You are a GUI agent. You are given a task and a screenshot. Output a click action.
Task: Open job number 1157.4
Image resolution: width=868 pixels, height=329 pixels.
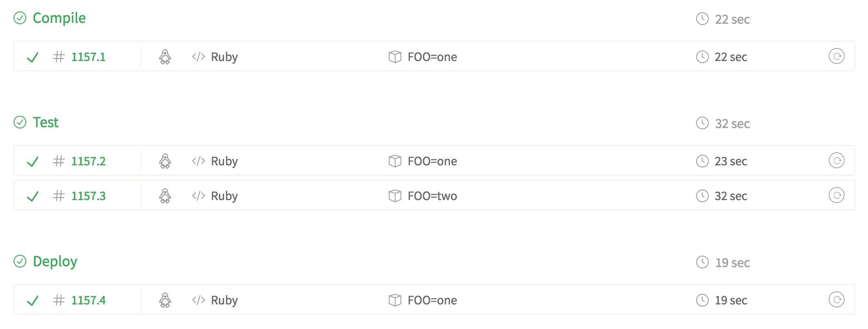(88, 300)
